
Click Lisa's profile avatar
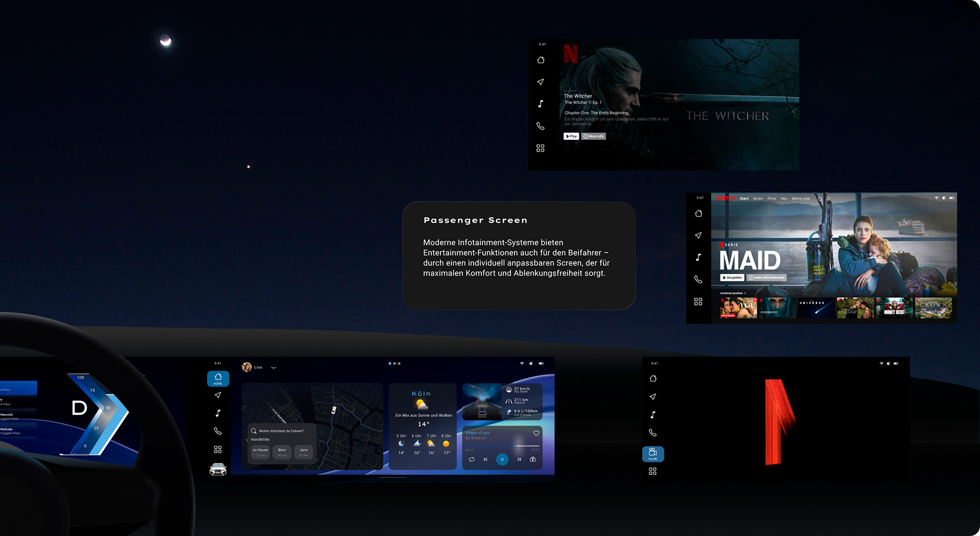pos(247,367)
